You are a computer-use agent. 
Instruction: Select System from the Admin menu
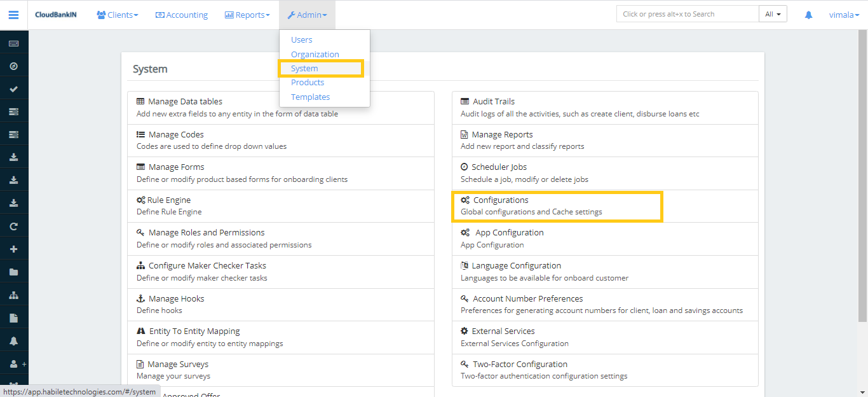(x=304, y=68)
